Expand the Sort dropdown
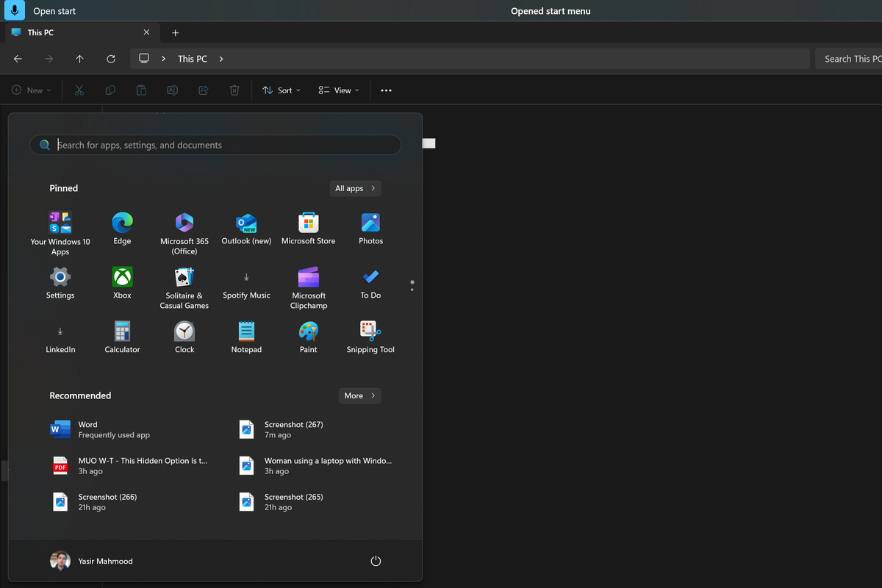Image resolution: width=882 pixels, height=588 pixels. [x=282, y=90]
